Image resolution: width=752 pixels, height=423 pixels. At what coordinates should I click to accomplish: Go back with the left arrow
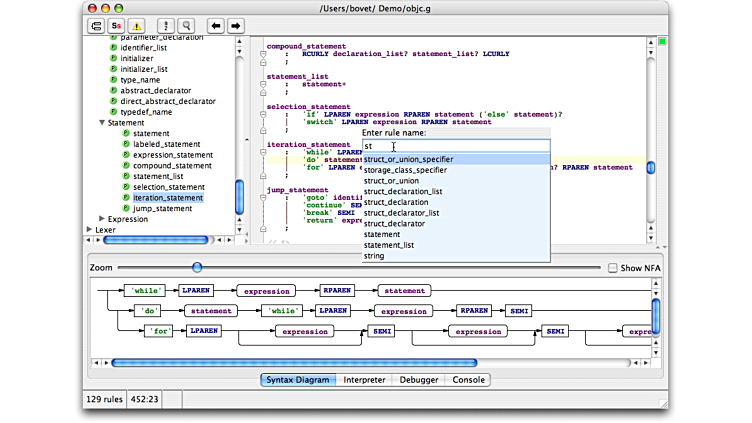tap(215, 25)
